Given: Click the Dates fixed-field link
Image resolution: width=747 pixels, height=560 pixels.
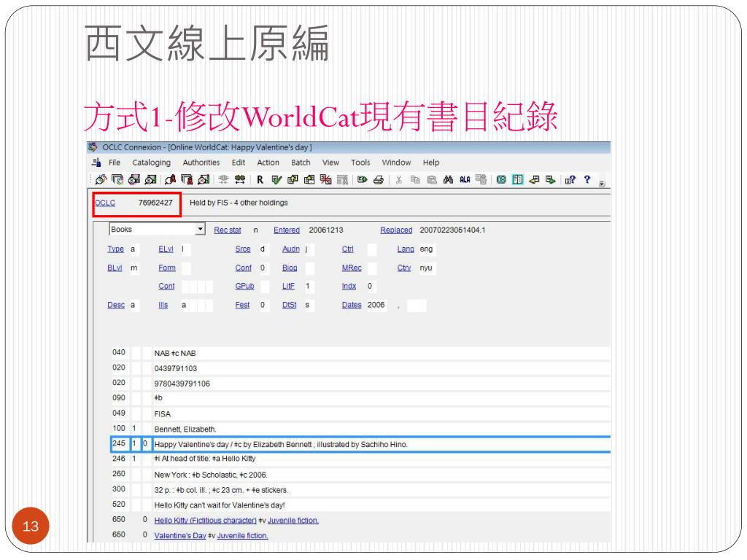Looking at the screenshot, I should (352, 305).
